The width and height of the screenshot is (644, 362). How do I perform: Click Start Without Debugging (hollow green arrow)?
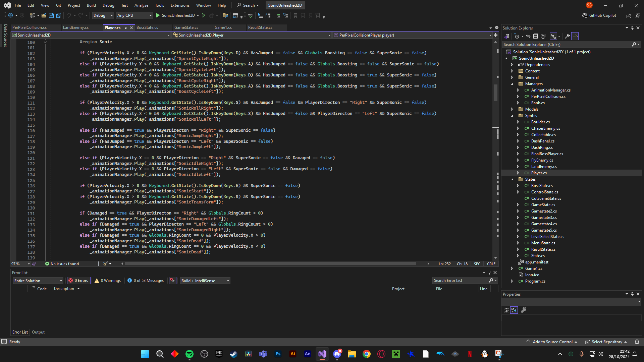tap(203, 15)
